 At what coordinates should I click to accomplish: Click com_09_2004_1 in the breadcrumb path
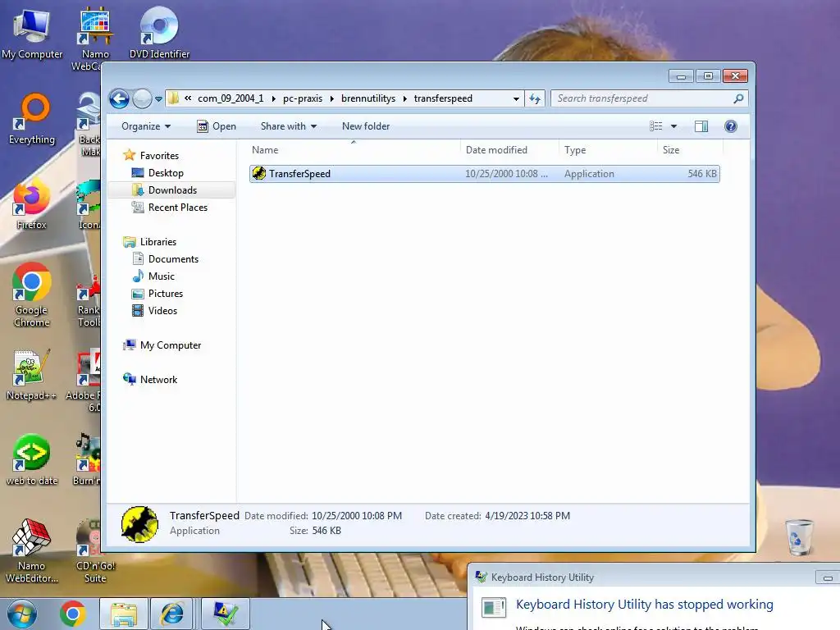(x=231, y=98)
